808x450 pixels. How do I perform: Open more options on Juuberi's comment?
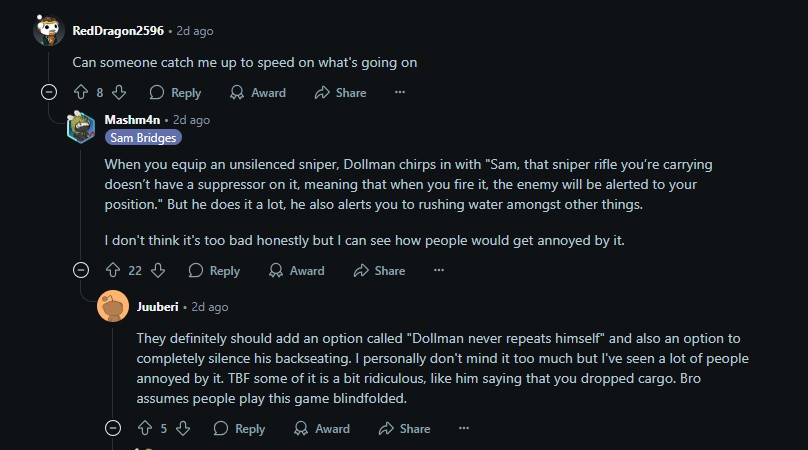coord(464,428)
